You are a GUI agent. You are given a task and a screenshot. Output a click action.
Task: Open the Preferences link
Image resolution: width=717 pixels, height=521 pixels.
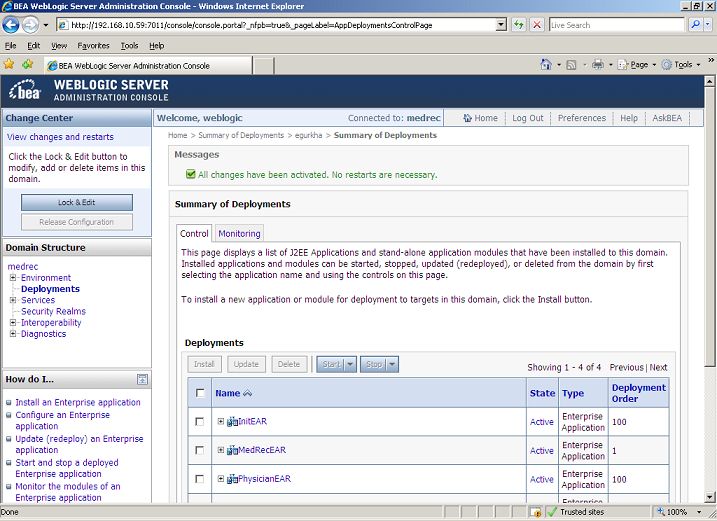(x=582, y=118)
